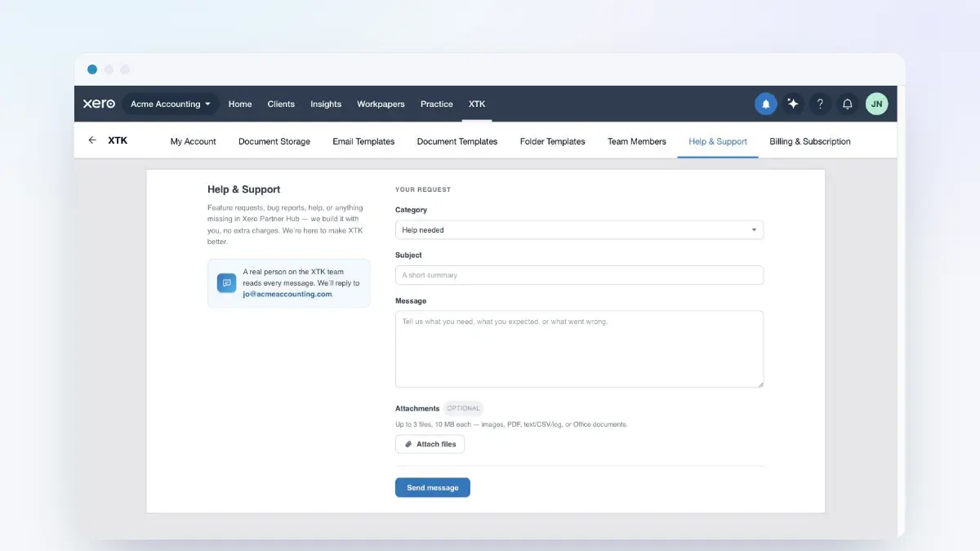This screenshot has width=980, height=551.
Task: Open the JN user avatar menu
Action: [x=876, y=104]
